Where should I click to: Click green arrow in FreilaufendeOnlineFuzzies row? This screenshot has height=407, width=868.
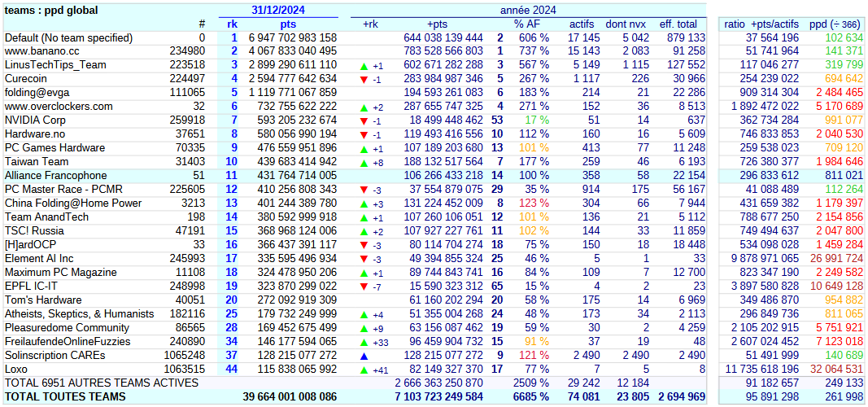tap(364, 342)
